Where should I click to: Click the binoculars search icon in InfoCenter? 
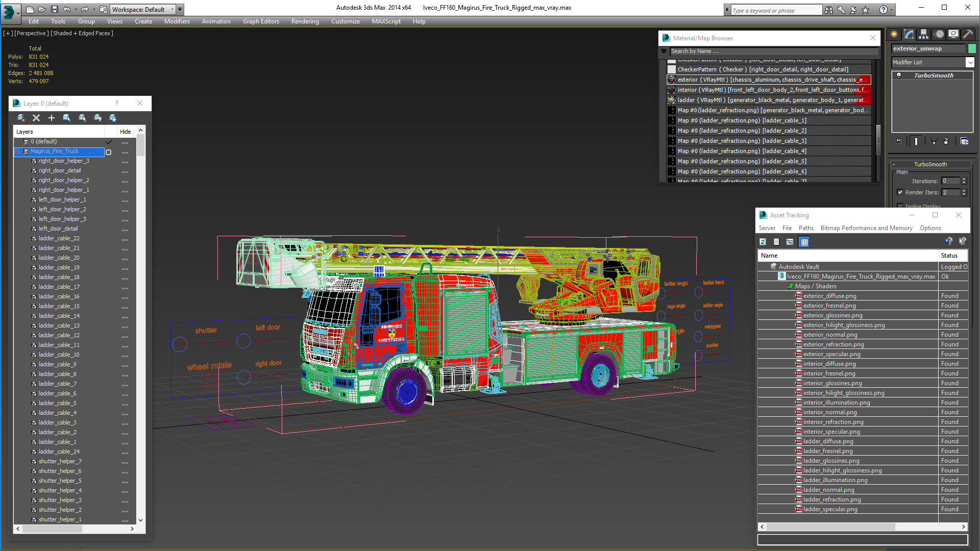click(828, 10)
